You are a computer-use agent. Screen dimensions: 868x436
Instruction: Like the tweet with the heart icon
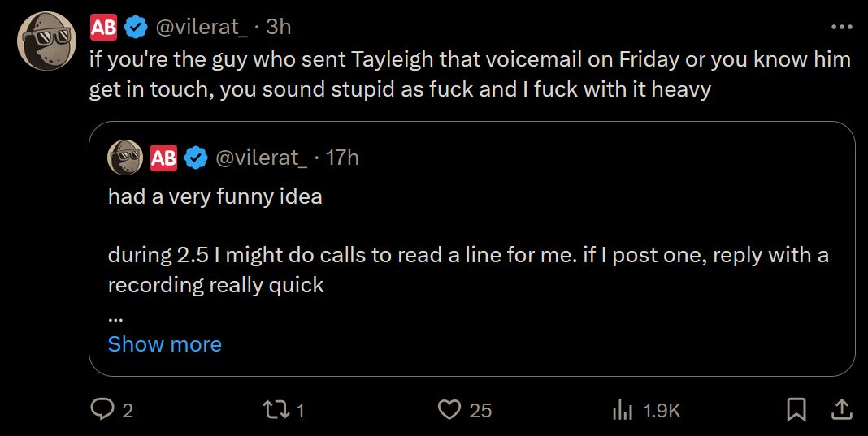point(449,410)
